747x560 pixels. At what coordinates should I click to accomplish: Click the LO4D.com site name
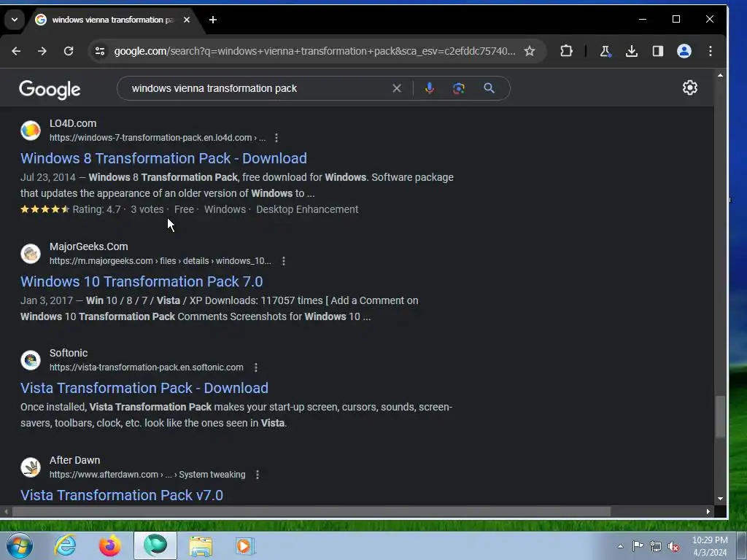(x=73, y=123)
